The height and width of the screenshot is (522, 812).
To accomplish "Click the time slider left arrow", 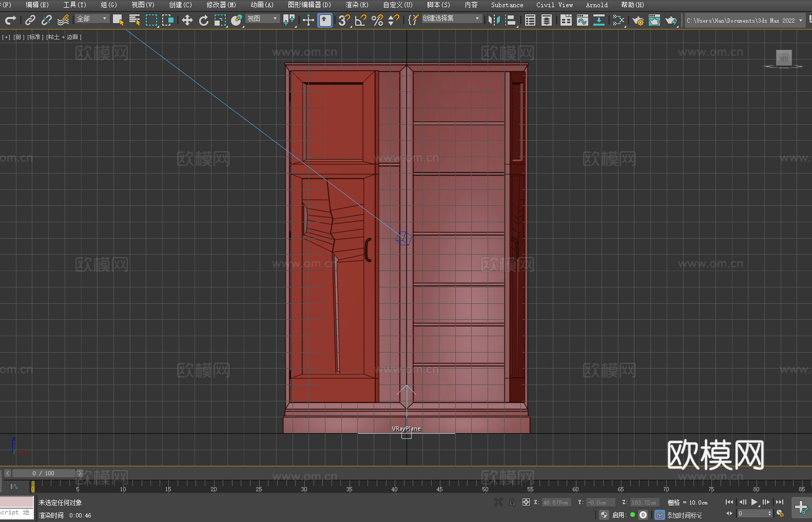I will click(x=8, y=473).
